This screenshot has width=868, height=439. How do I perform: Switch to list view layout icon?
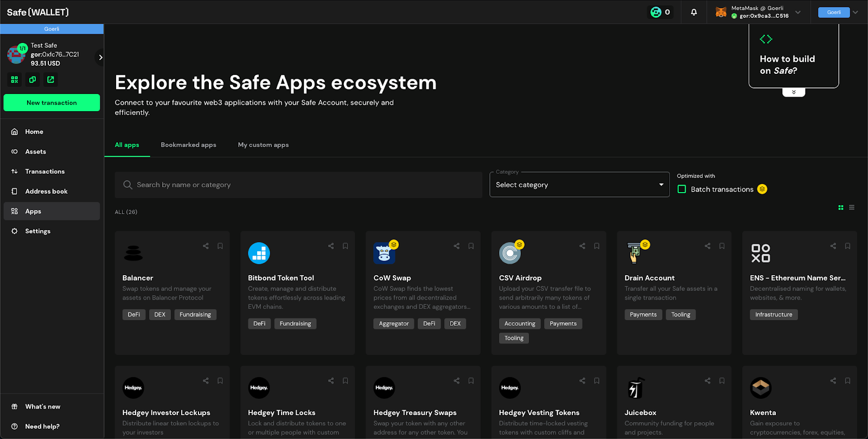[852, 207]
